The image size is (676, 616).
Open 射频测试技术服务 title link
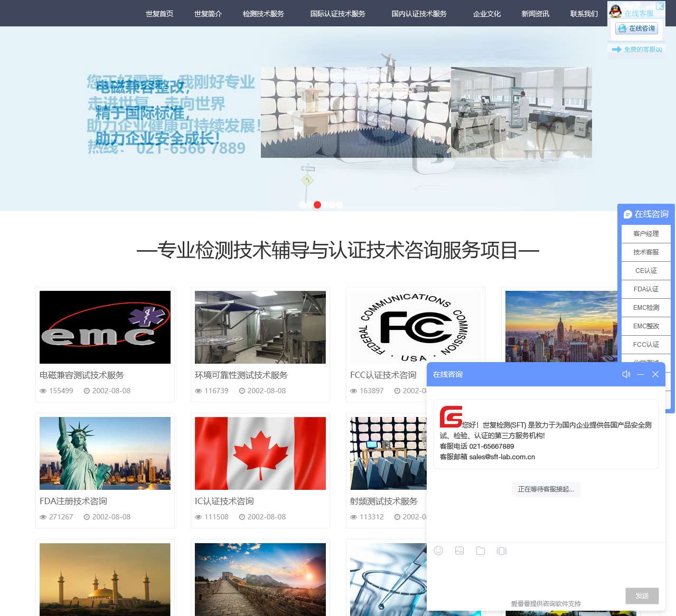(x=384, y=501)
